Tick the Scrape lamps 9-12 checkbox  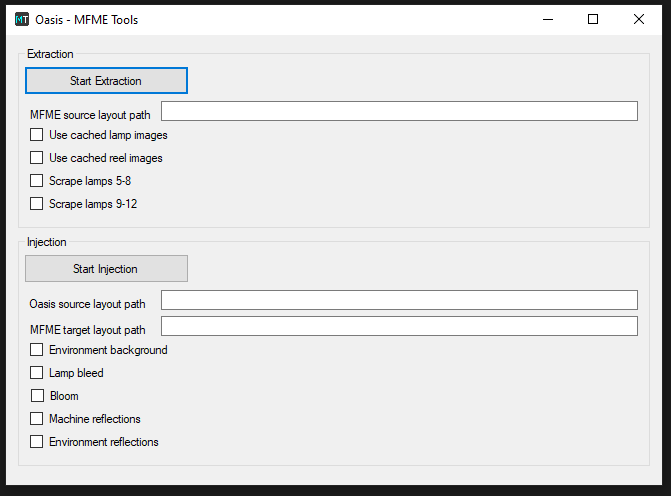pos(36,203)
